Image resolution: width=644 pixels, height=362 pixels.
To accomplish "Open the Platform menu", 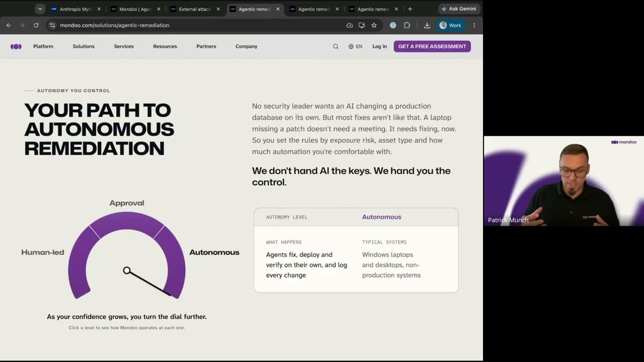I will 43,46.
